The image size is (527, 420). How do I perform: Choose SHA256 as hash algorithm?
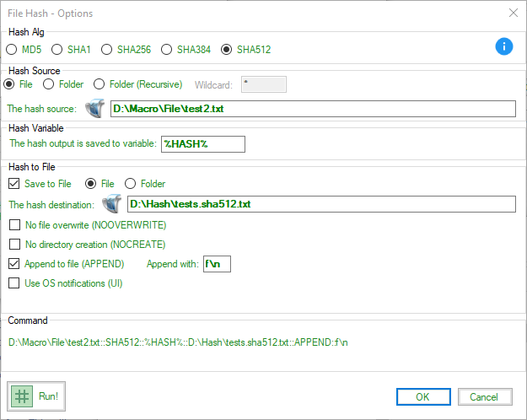107,50
